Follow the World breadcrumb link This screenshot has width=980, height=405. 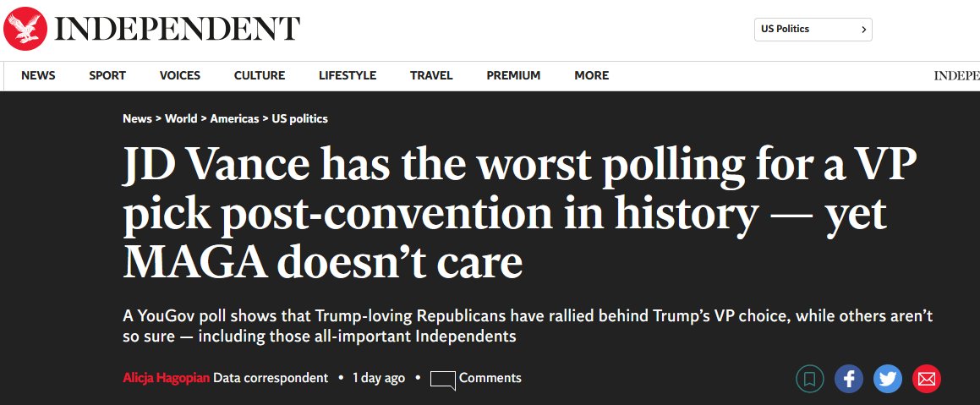[x=181, y=118]
